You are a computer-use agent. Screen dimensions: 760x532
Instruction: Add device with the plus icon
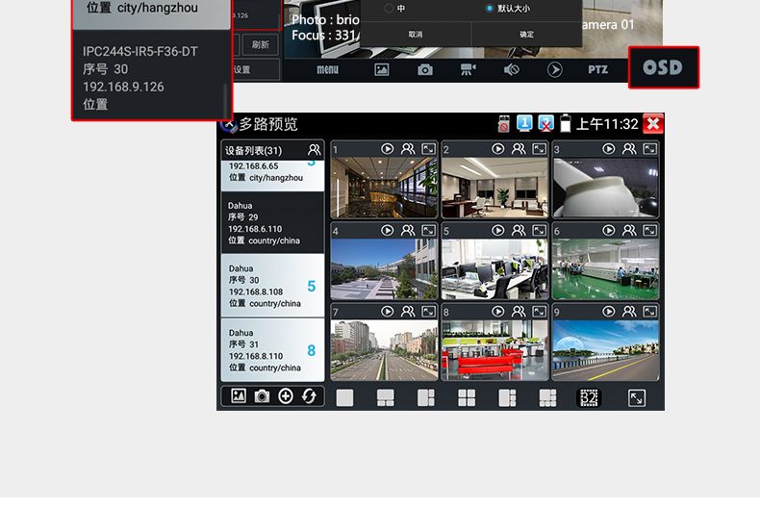point(286,395)
